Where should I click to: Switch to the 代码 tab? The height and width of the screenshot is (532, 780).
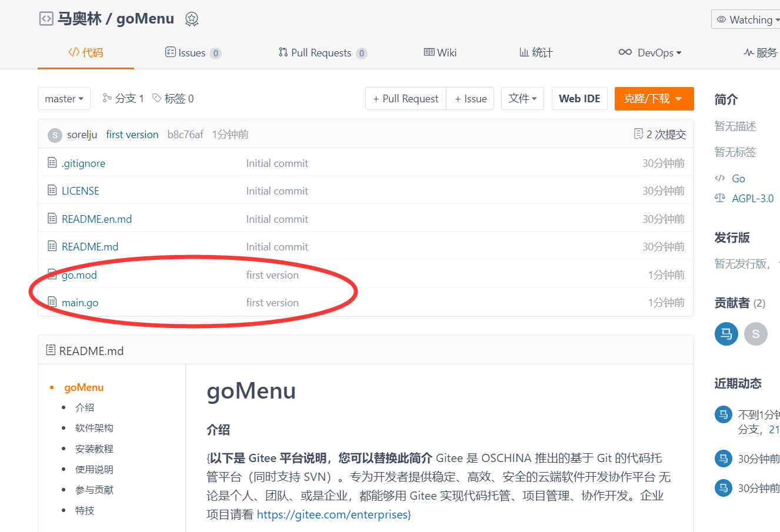click(x=86, y=53)
